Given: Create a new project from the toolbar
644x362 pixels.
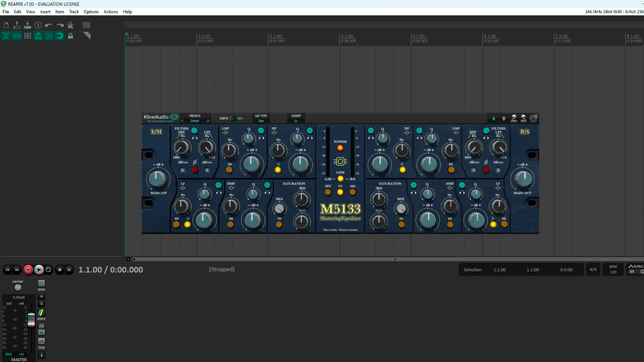Looking at the screenshot, I should click(x=6, y=25).
